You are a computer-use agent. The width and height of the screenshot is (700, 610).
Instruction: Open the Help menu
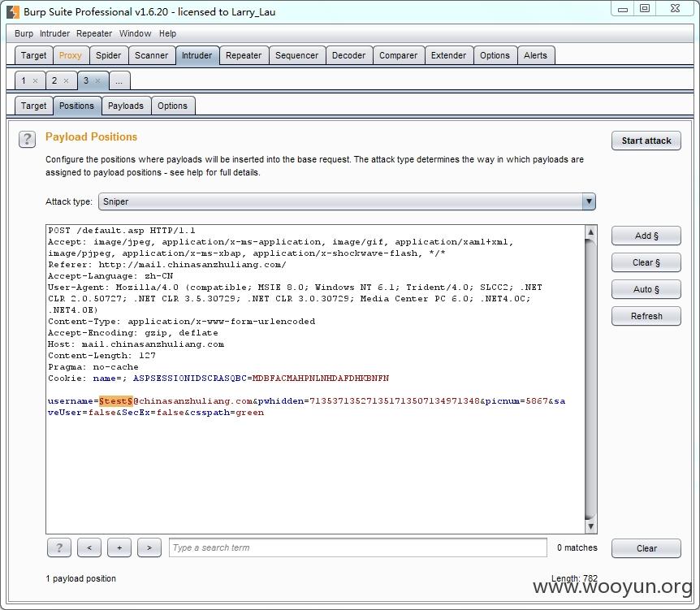coord(167,33)
